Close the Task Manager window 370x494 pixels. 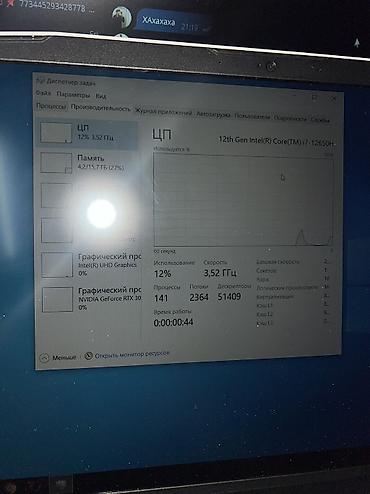333,98
